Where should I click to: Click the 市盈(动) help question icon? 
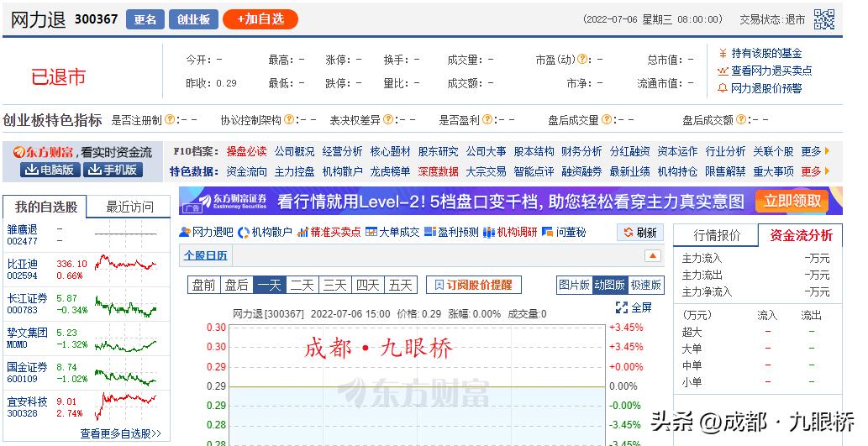581,59
